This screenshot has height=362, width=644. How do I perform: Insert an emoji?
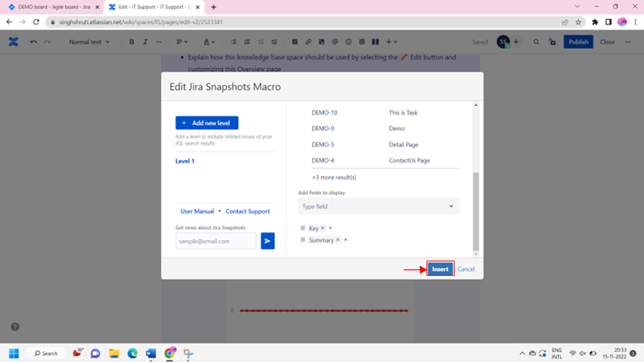(349, 42)
